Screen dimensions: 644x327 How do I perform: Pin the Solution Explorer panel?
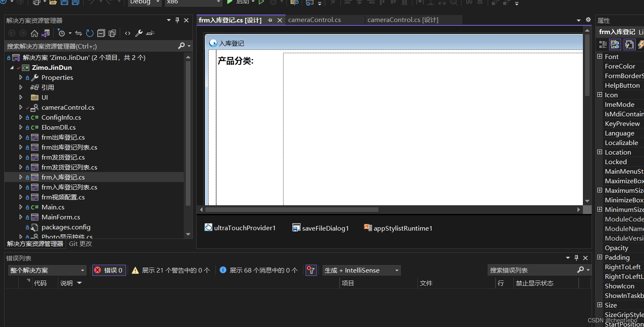(178, 20)
